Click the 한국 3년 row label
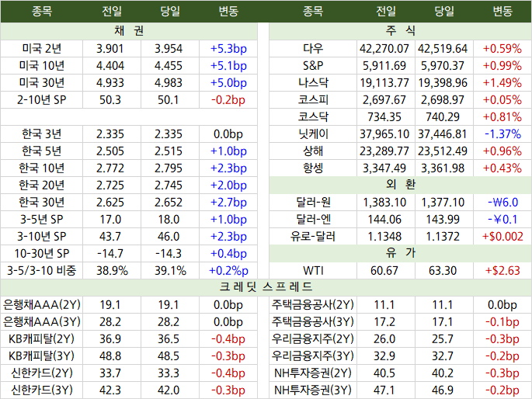This screenshot has height=399, width=532. pyautogui.click(x=42, y=134)
